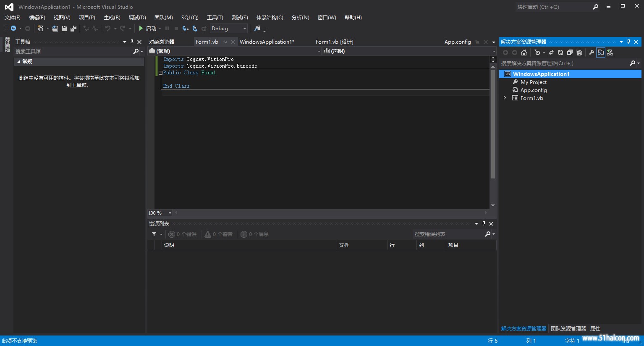Click the Step Into debug icon
The image size is (644, 346).
(x=185, y=29)
